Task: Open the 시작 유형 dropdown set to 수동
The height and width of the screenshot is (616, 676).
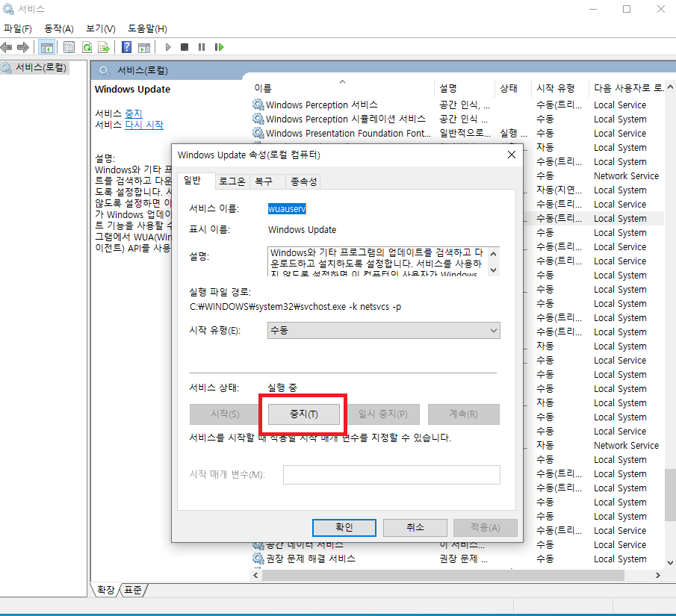Action: click(384, 331)
